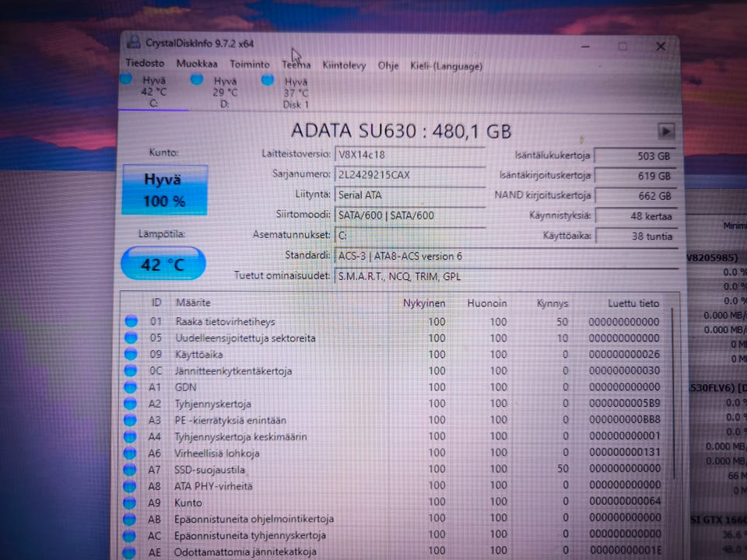
Task: Select the Uudelleensijoitettuja sektoreita row
Action: pyautogui.click(x=395, y=338)
